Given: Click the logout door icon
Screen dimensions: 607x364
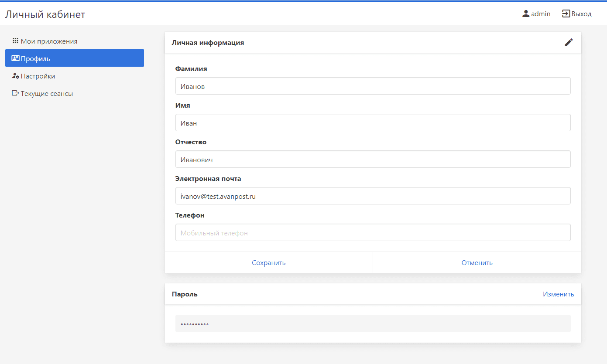Looking at the screenshot, I should 566,14.
